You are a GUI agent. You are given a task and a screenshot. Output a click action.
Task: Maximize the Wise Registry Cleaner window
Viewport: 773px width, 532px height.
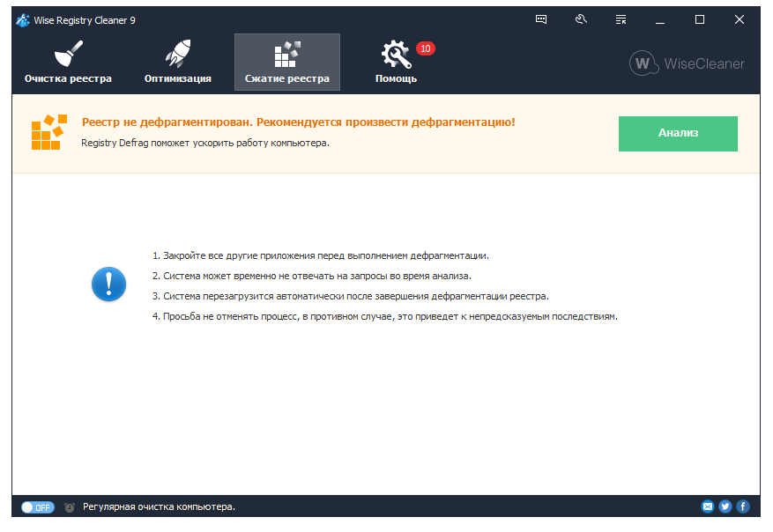[x=700, y=19]
